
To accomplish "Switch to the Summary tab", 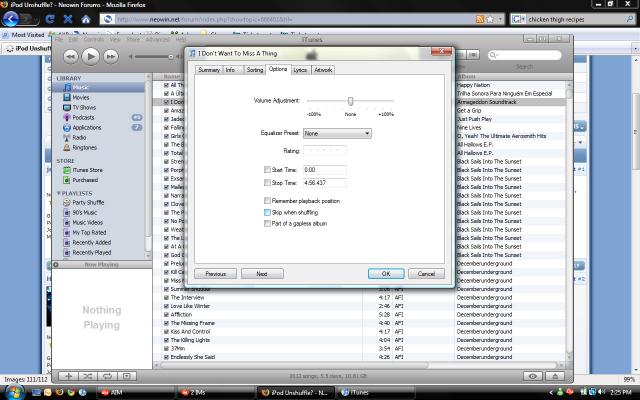I will point(209,70).
